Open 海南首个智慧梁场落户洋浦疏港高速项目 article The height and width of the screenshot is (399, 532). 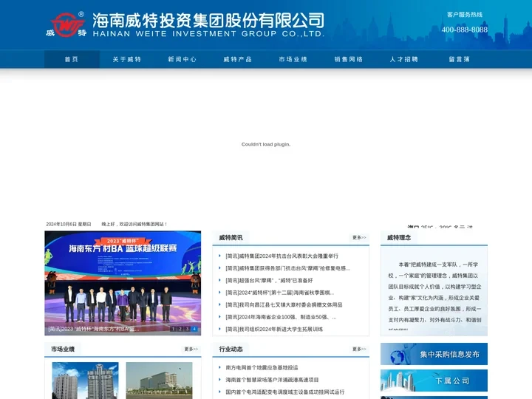272,380
